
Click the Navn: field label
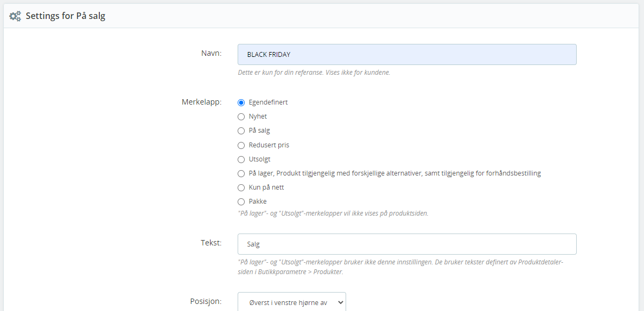click(x=211, y=53)
